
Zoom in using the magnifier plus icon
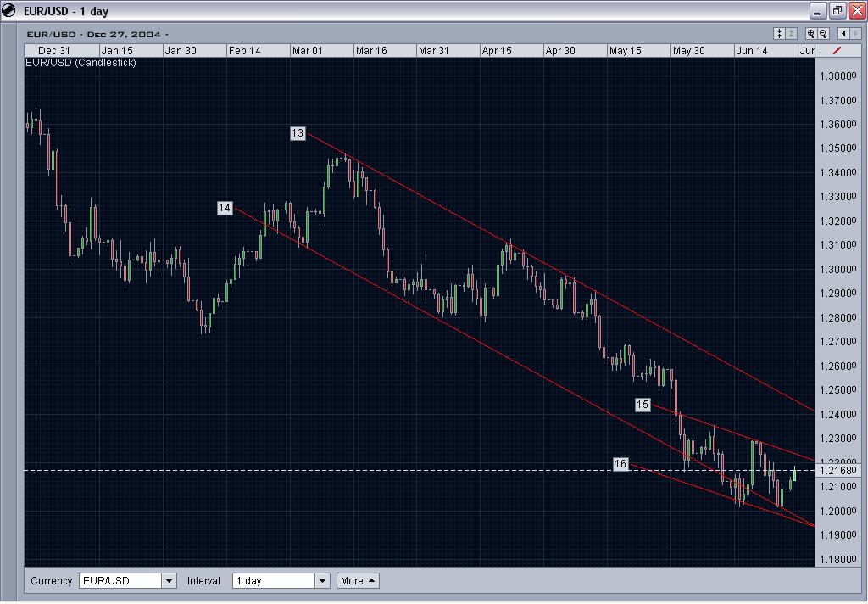pos(811,34)
